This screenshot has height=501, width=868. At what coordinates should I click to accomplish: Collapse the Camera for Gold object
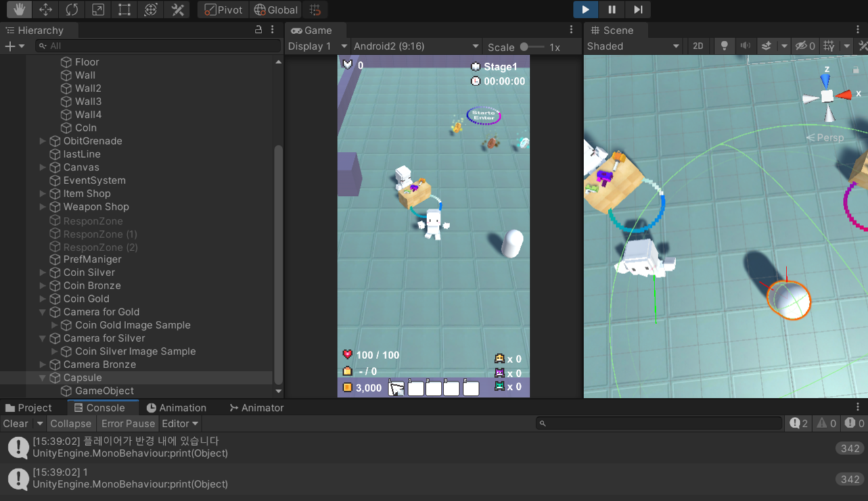tap(43, 312)
